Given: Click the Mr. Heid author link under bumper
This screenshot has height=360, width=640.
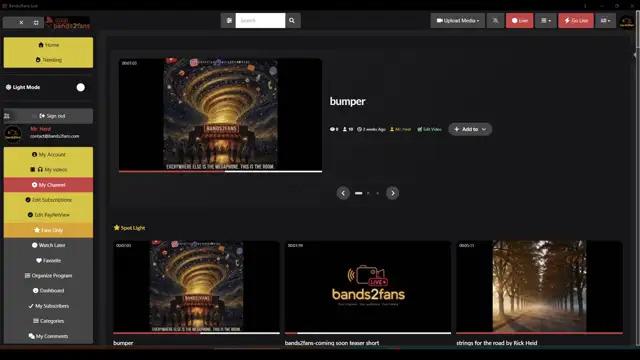Looking at the screenshot, I should pyautogui.click(x=400, y=129).
